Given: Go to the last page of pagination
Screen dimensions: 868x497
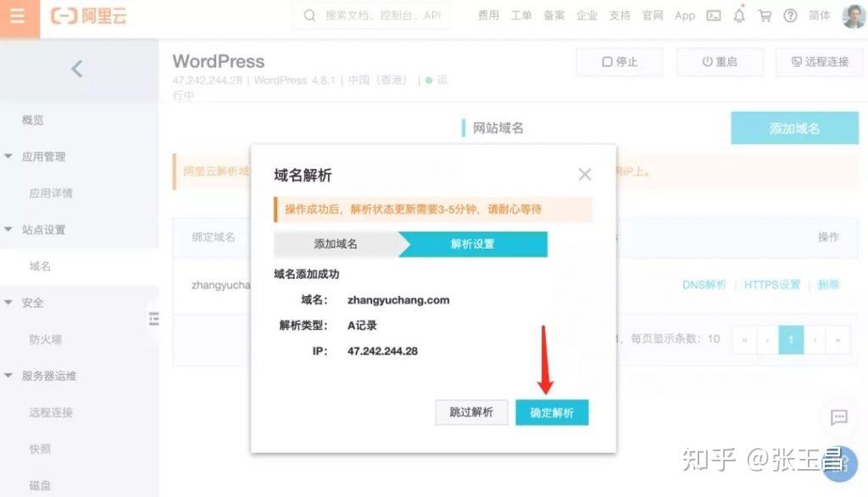Looking at the screenshot, I should point(838,339).
